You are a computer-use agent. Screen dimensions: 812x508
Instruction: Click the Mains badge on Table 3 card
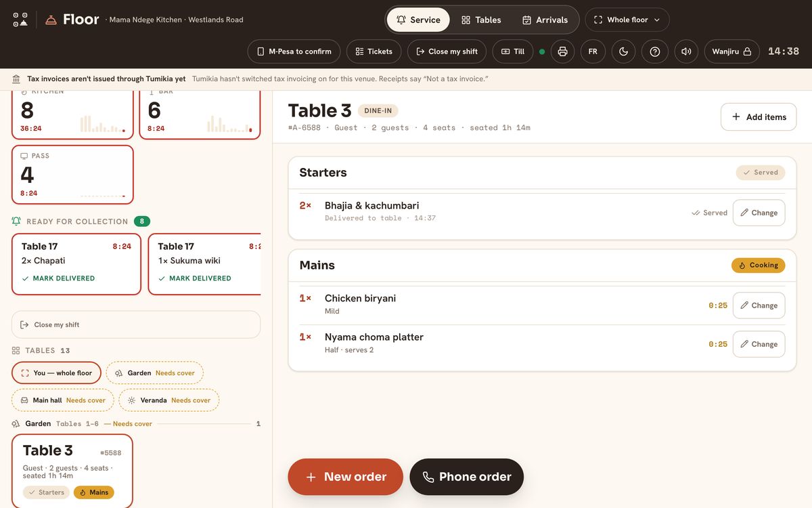(93, 492)
